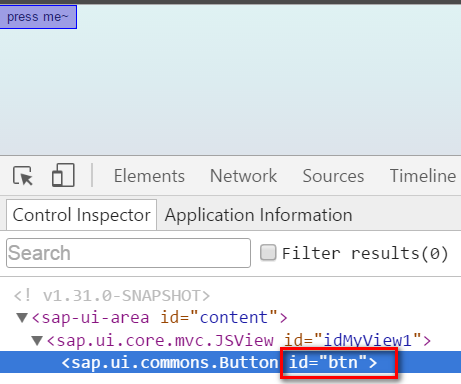The image size is (461, 384).
Task: Open the Elements tab
Action: click(x=149, y=176)
